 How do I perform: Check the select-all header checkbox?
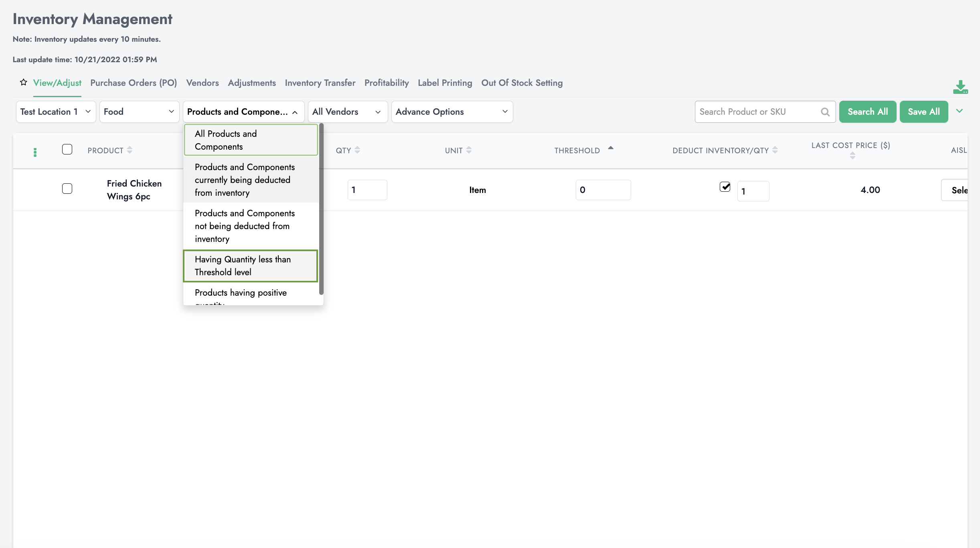click(67, 149)
